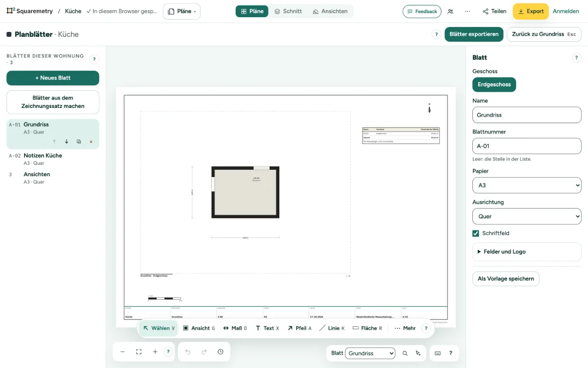Switch to the Schnitt tab
This screenshot has width=588, height=368.
click(x=288, y=11)
